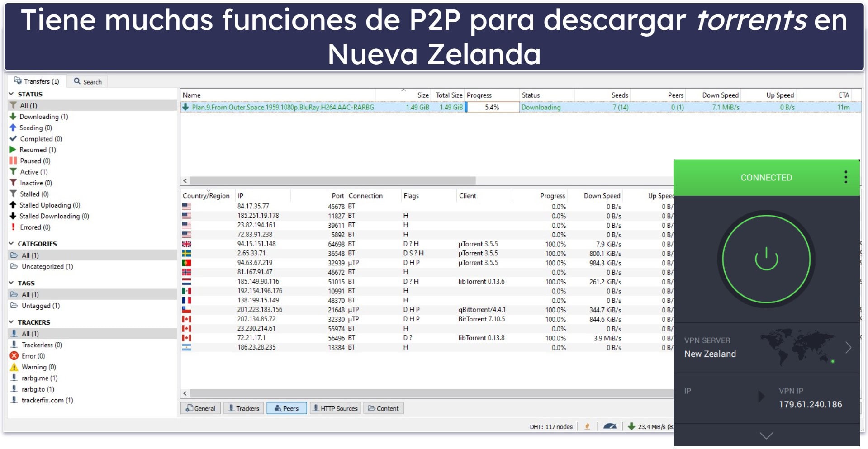Click the flame connection status icon

(587, 426)
